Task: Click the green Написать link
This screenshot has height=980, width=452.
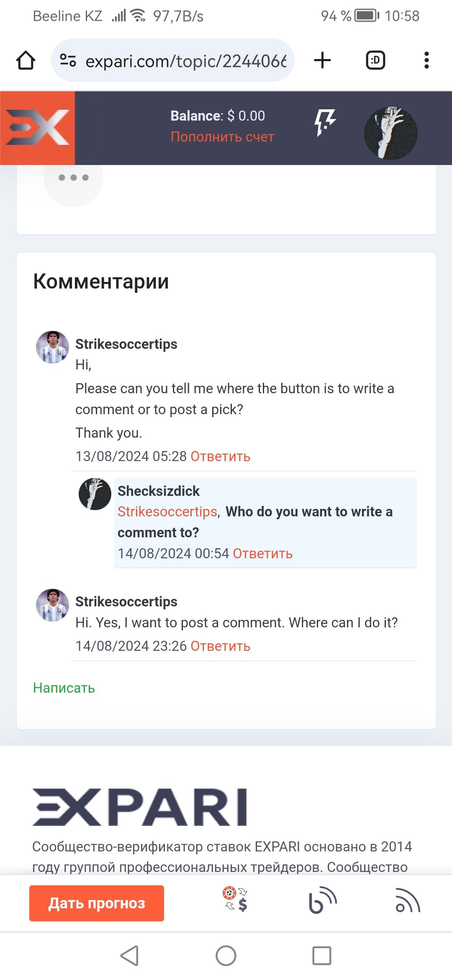Action: click(x=64, y=688)
